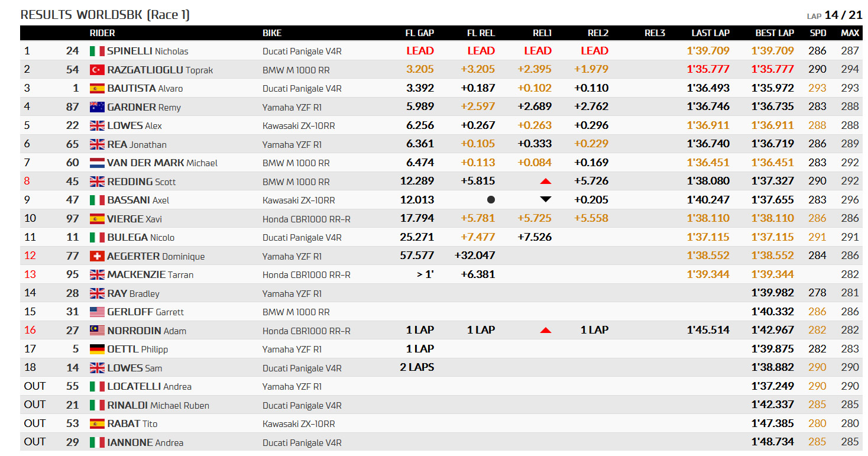Click the UK flag beside RAY Bradley

97,293
